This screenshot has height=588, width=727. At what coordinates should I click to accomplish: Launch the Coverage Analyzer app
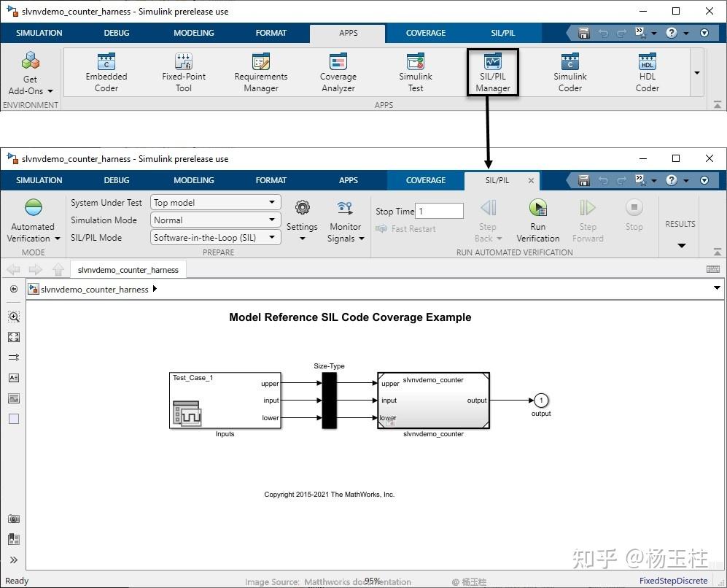[338, 72]
